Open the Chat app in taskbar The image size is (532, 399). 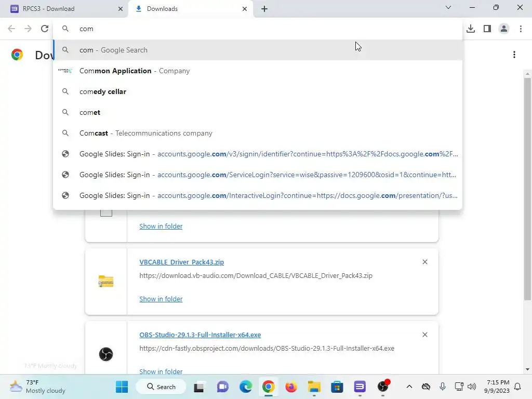pos(222,387)
